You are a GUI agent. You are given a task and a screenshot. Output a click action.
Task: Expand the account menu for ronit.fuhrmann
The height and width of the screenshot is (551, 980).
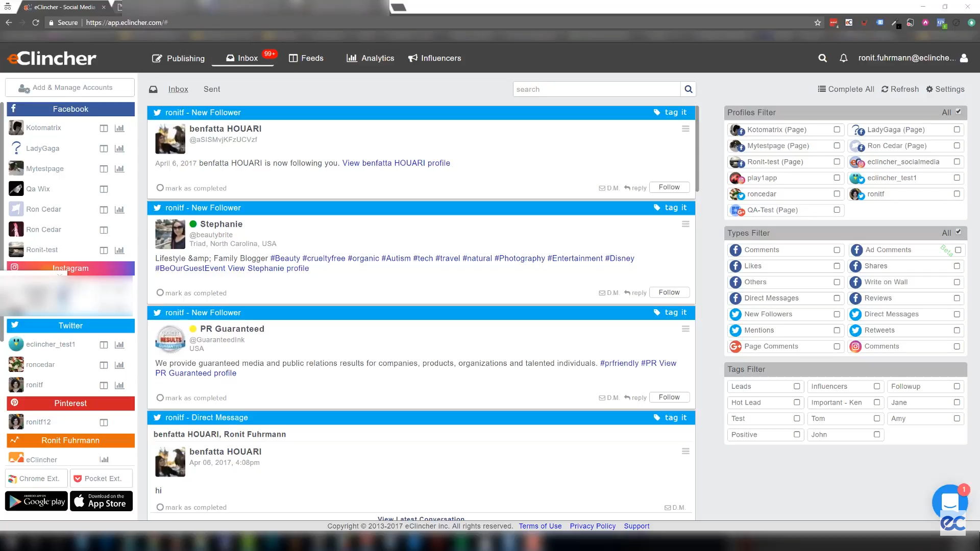coord(964,58)
